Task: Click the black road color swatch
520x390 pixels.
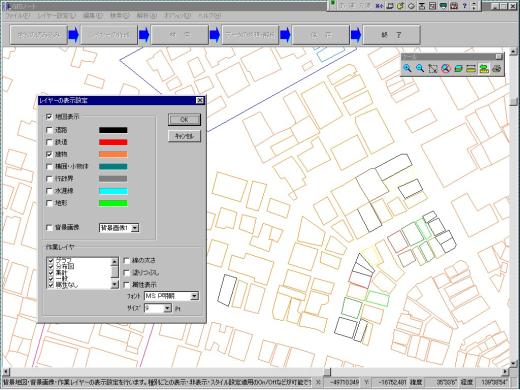Action: [x=113, y=130]
